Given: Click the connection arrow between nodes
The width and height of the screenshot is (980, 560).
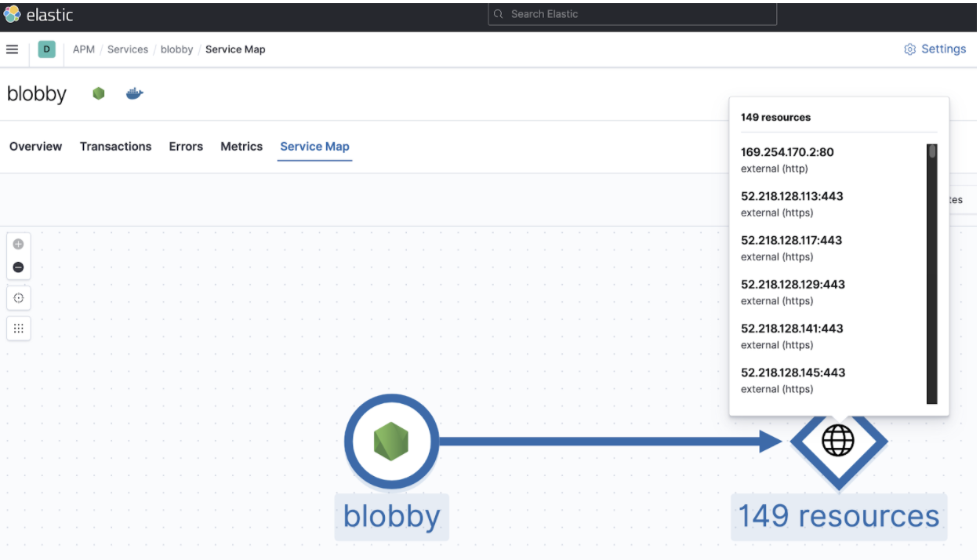Looking at the screenshot, I should click(610, 442).
